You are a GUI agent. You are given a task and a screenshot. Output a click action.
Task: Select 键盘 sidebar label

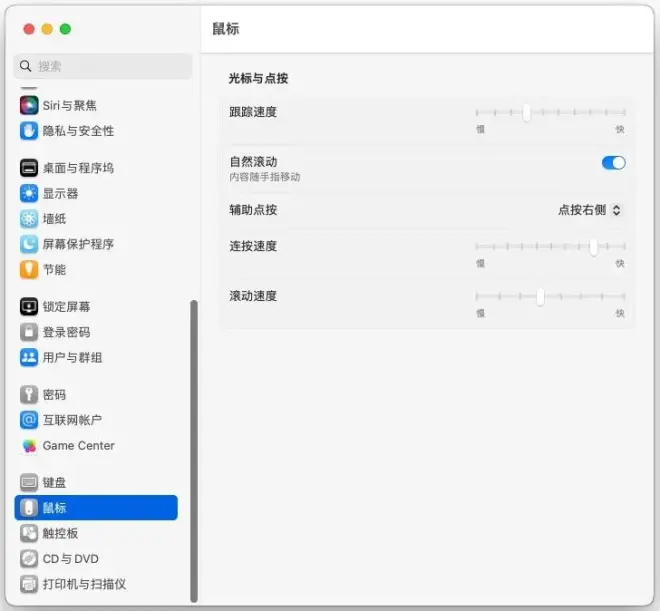[54, 482]
